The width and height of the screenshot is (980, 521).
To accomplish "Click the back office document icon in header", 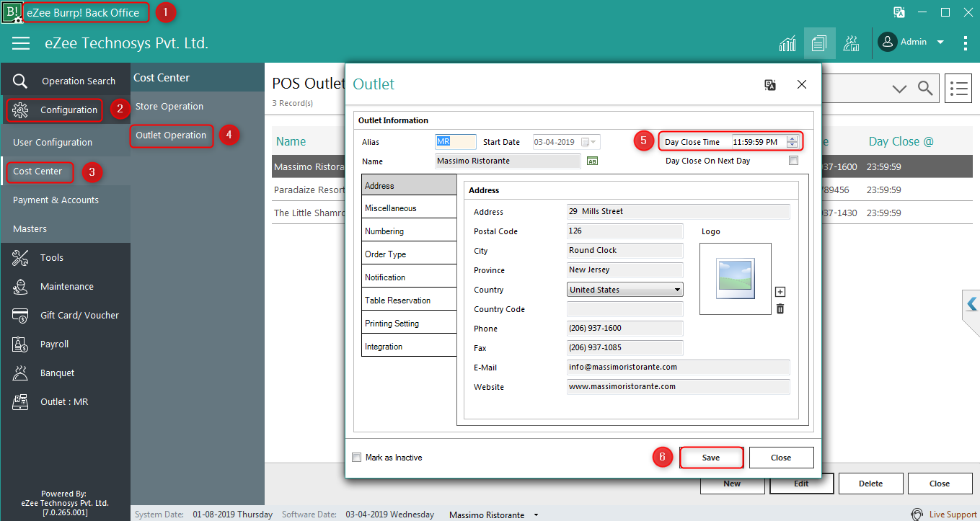I will pos(819,43).
